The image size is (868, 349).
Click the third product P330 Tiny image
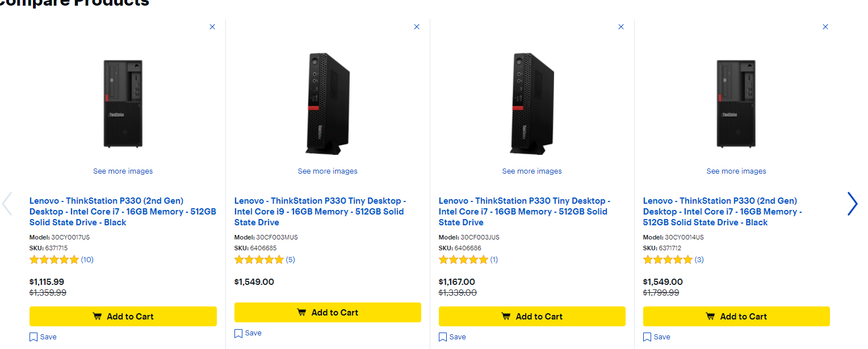pyautogui.click(x=532, y=104)
